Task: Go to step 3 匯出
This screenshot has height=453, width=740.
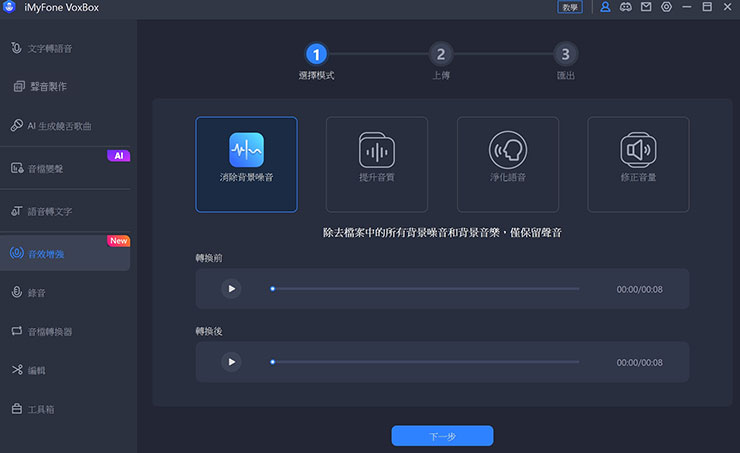Action: click(565, 54)
